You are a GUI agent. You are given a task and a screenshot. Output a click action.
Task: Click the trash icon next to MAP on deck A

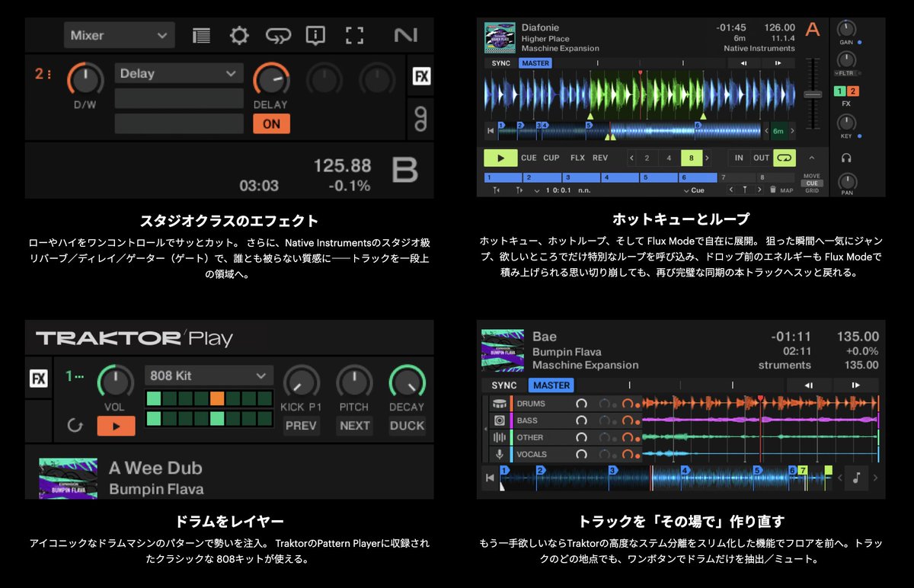[x=773, y=190]
